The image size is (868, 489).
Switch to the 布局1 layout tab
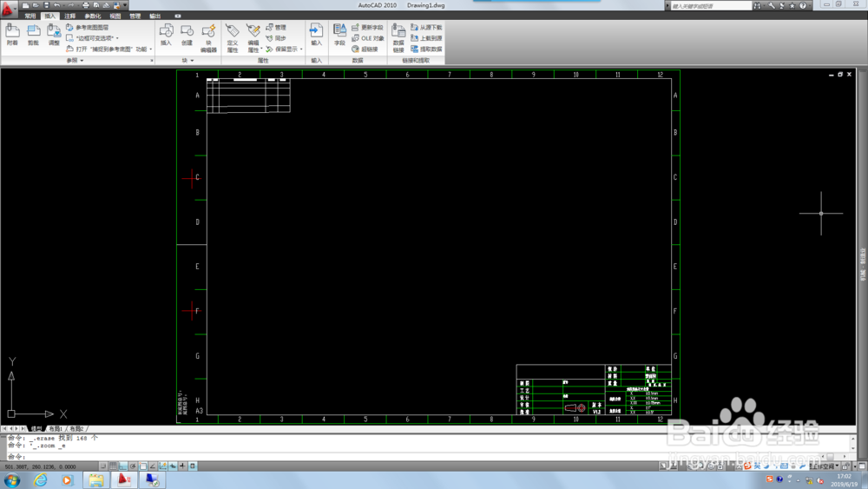(56, 429)
